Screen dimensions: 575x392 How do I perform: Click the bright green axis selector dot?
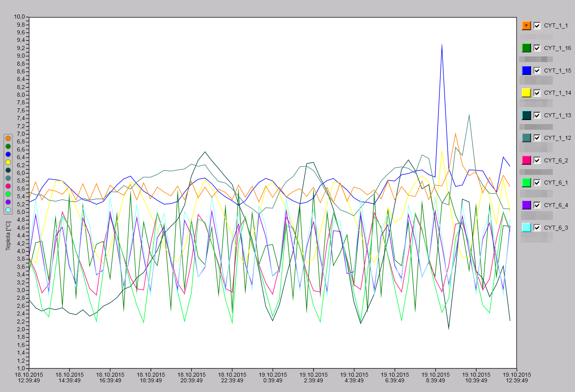pos(8,194)
